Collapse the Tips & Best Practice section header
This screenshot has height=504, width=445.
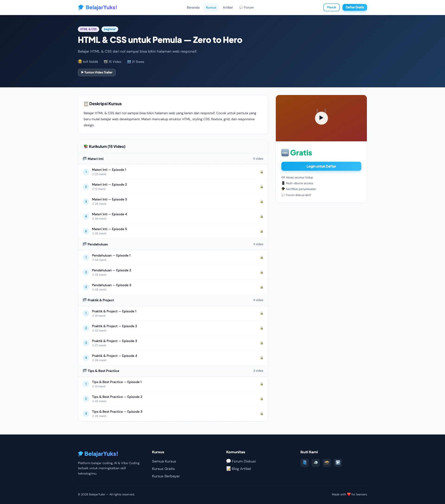173,371
